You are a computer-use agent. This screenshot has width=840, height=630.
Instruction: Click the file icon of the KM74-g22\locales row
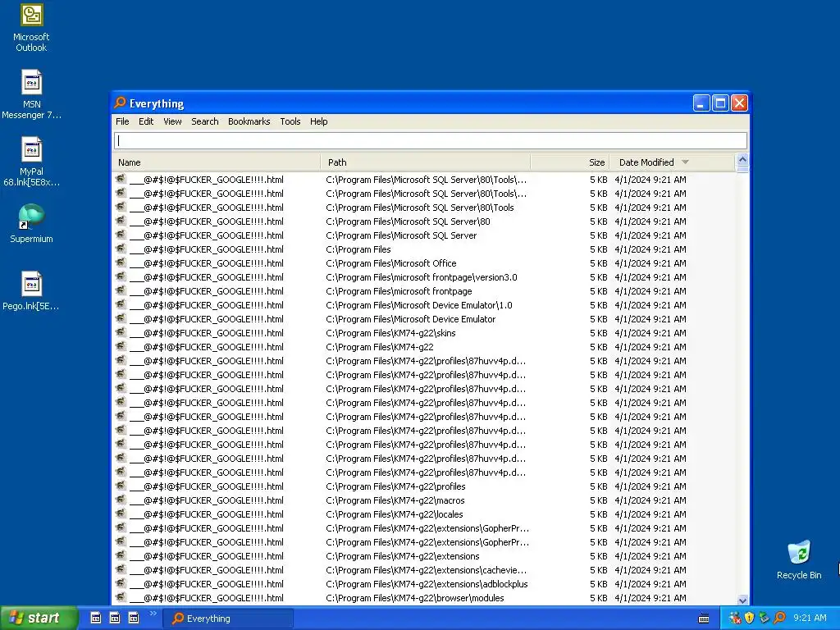[x=121, y=514]
